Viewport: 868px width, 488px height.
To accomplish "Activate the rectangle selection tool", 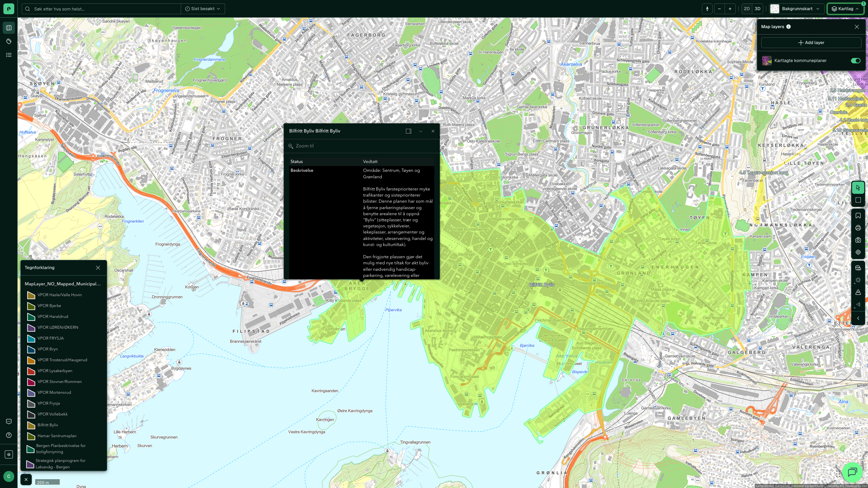I will click(858, 200).
